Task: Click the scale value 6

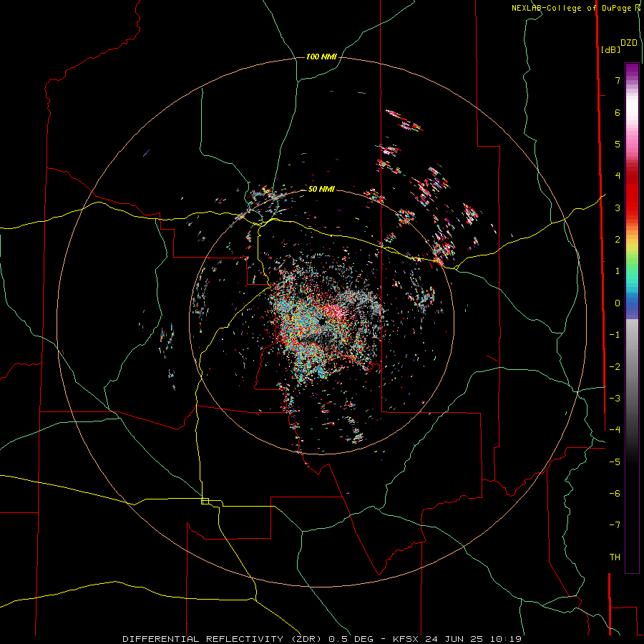Action: tap(618, 112)
